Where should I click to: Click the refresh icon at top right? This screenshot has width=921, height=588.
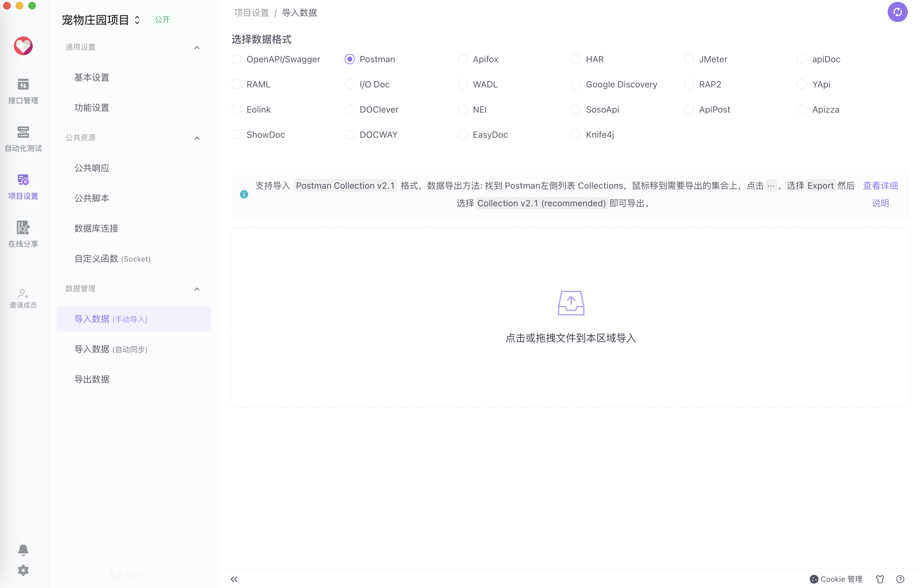coord(897,12)
